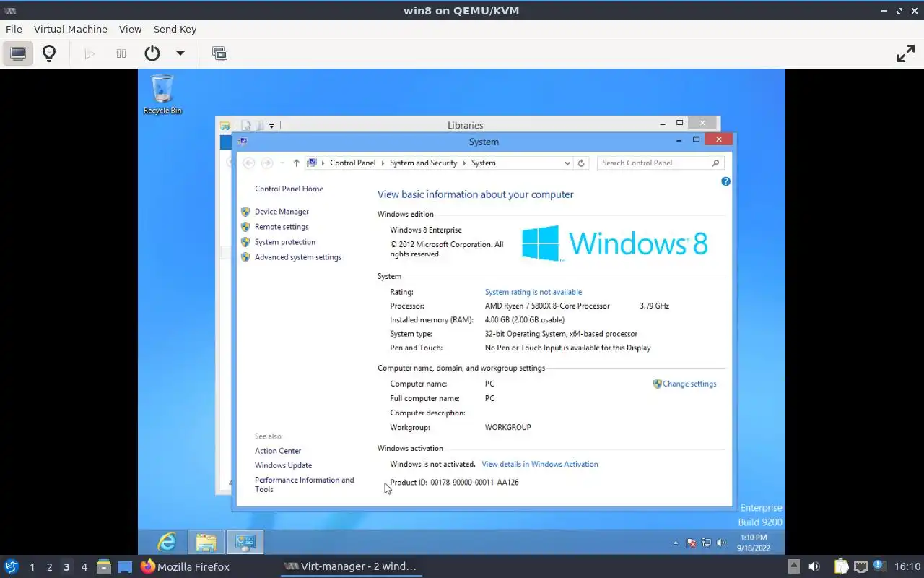Click the Product ID text
This screenshot has width=924, height=578.
[x=454, y=483]
